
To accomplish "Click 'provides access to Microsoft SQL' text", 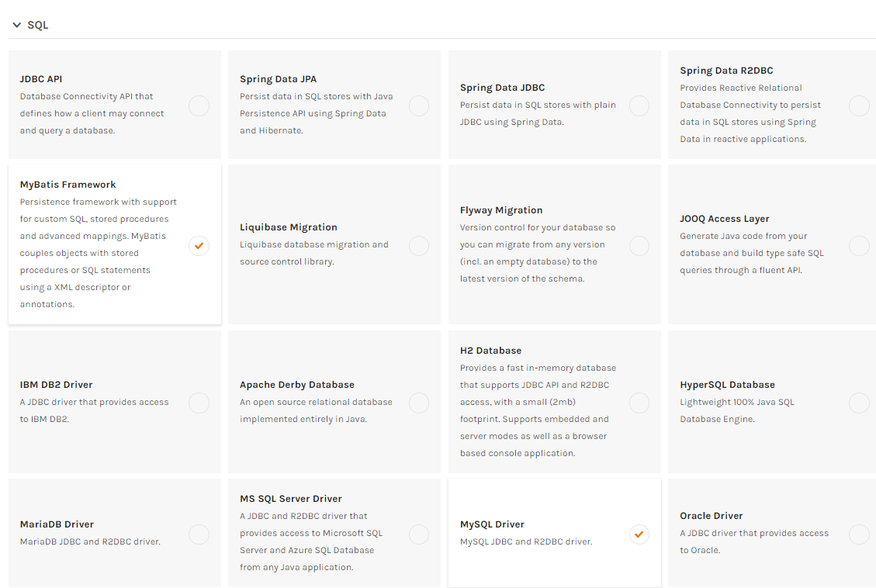I will [311, 533].
